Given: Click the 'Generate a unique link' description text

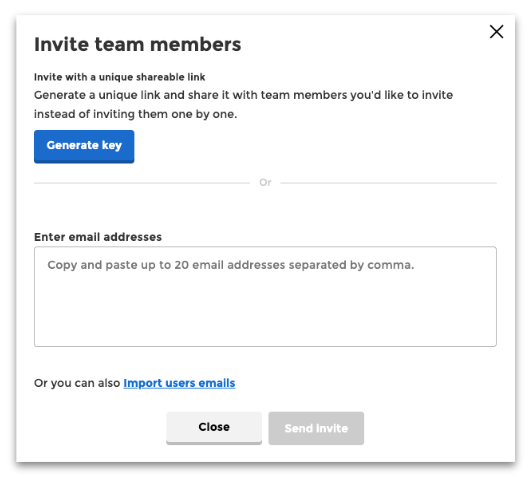Looking at the screenshot, I should pos(243,95).
